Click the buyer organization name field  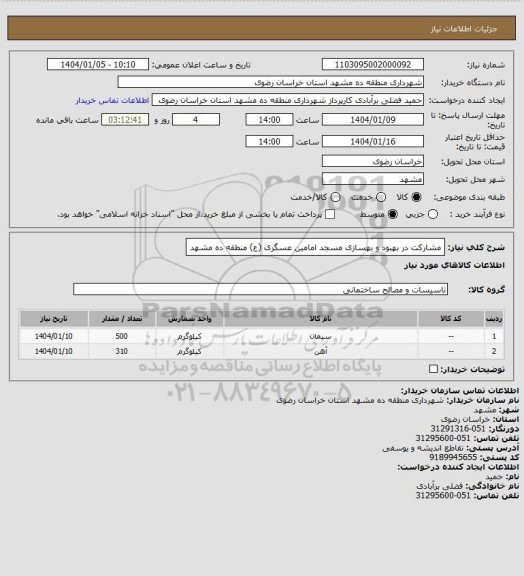270,82
